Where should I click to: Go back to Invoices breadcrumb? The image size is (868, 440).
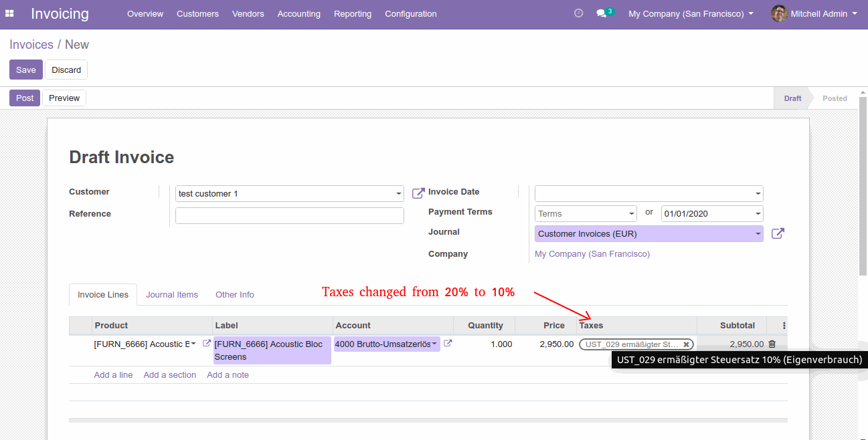[31, 45]
